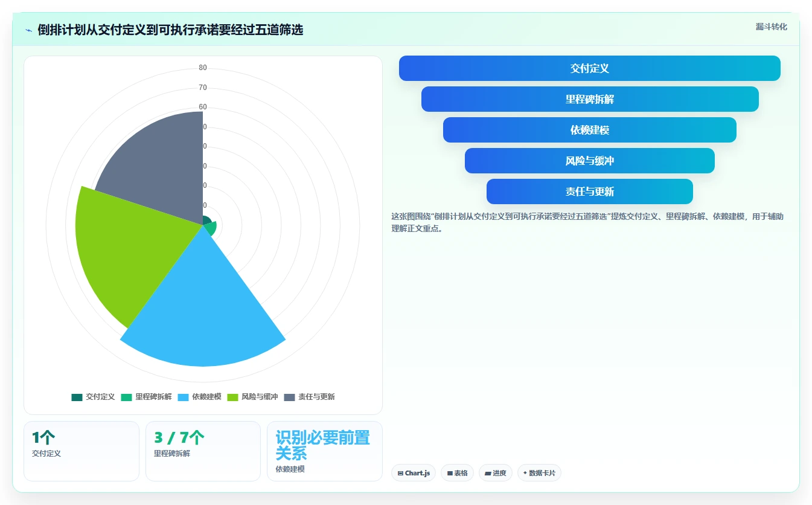Select the 进度 tag chip
This screenshot has width=812, height=505.
(x=496, y=473)
